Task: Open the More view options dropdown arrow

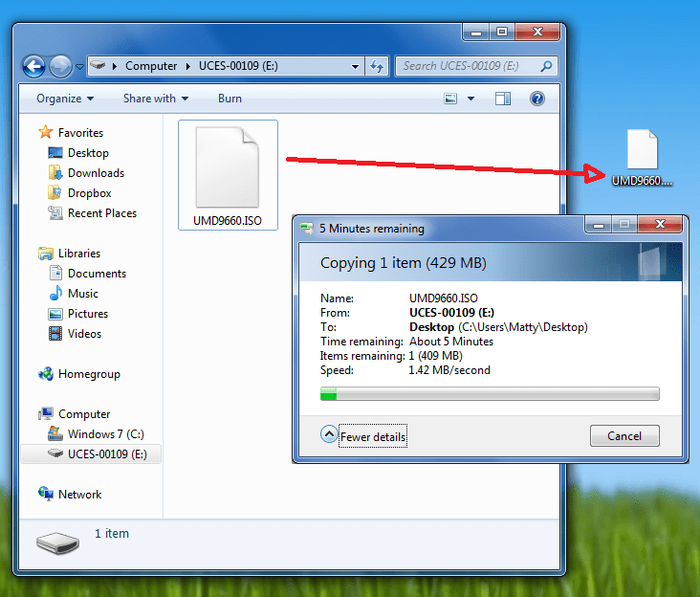Action: (x=471, y=99)
